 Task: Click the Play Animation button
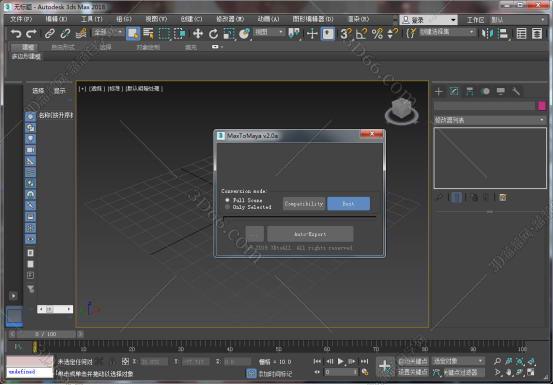(x=341, y=361)
